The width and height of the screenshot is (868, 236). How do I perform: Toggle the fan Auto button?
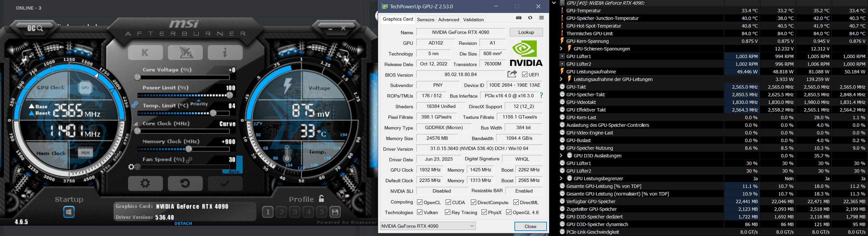pyautogui.click(x=234, y=172)
